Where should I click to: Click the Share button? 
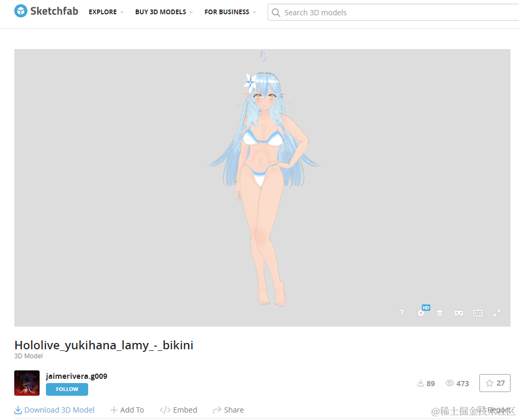click(x=229, y=410)
